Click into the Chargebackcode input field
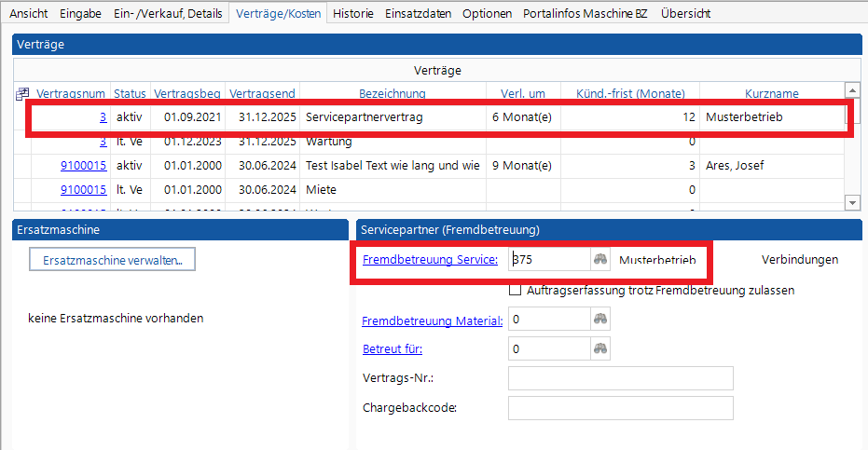This screenshot has width=868, height=450. click(620, 408)
